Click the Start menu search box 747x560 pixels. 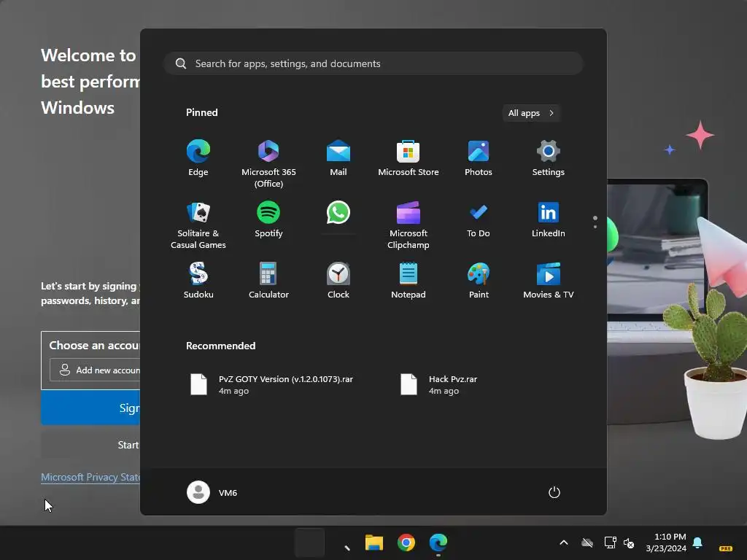373,63
